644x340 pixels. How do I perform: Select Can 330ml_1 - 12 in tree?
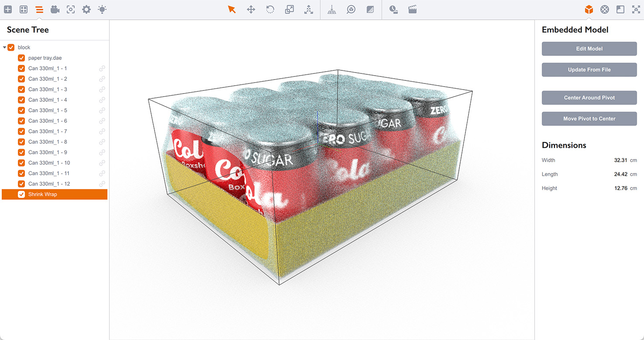[49, 184]
